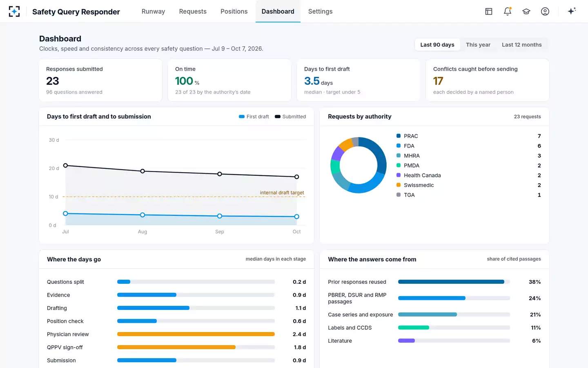Viewport: 588px width, 368px height.
Task: Open the On time 100% card
Action: pyautogui.click(x=229, y=80)
